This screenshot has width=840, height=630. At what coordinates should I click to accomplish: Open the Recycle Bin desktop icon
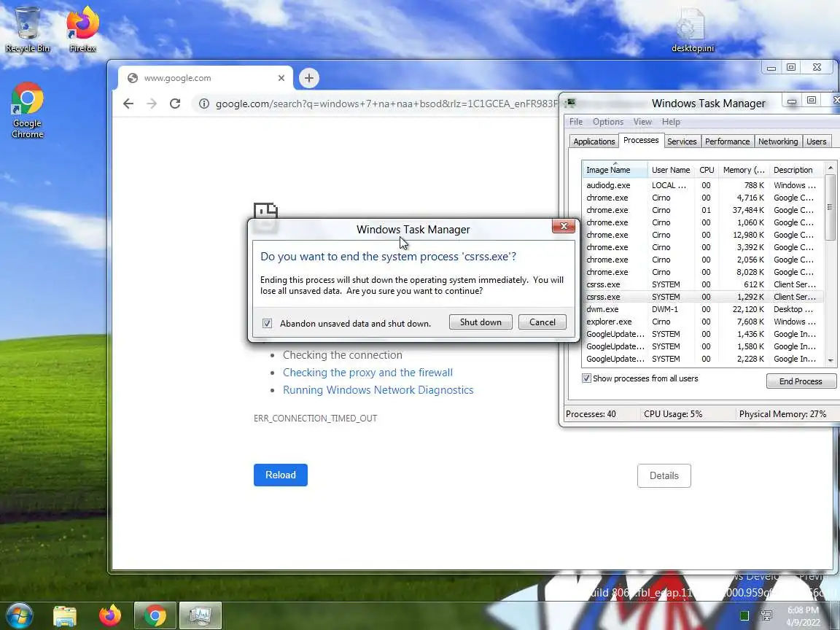(x=27, y=28)
